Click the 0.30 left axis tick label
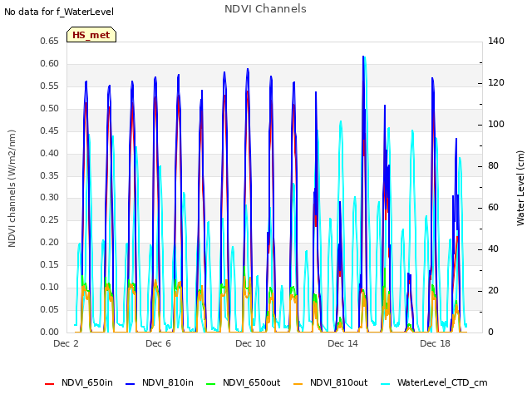This screenshot has width=532, height=399. pyautogui.click(x=49, y=198)
